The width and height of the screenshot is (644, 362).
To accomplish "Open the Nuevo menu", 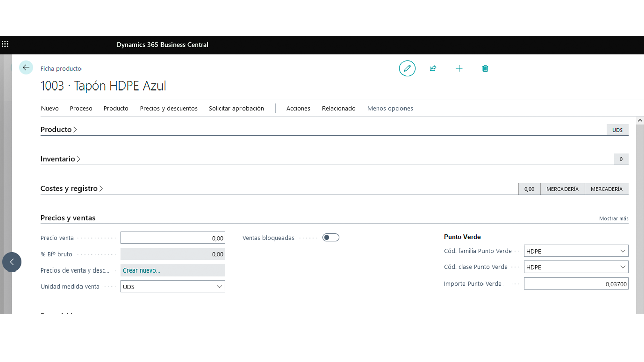I will (x=50, y=108).
